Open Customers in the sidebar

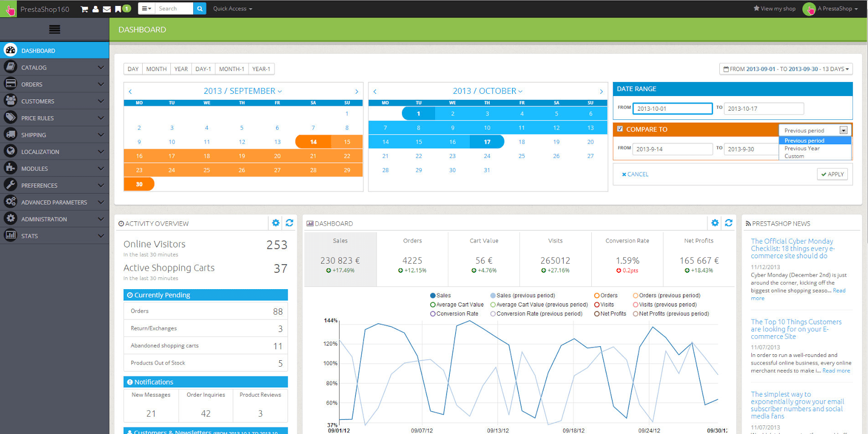click(38, 101)
